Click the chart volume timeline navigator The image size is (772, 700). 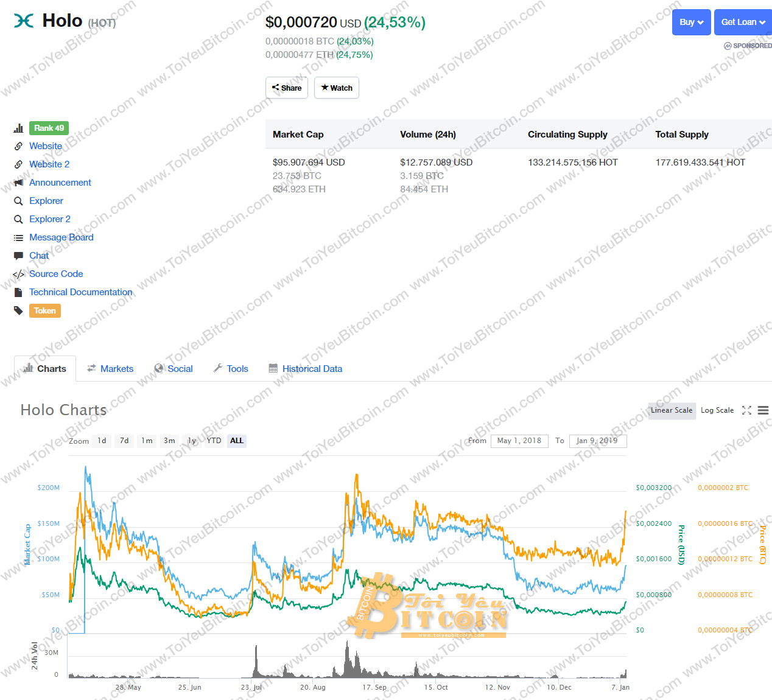pos(347,663)
